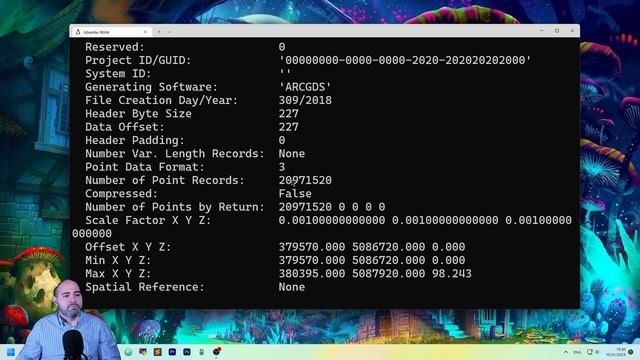Click the Offset X Y Z coordinates value
The height and width of the screenshot is (360, 640).
(372, 247)
